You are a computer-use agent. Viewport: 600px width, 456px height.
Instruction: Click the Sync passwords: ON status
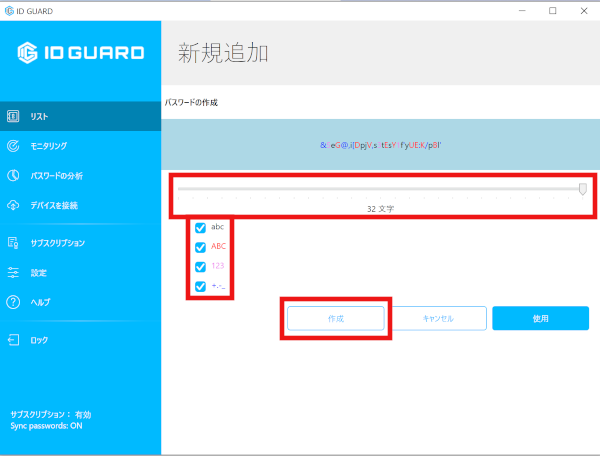click(x=46, y=426)
